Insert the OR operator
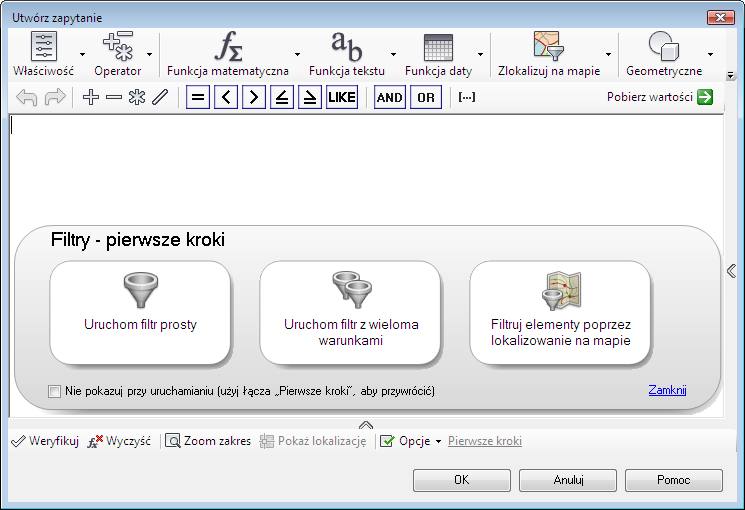The width and height of the screenshot is (745, 510). point(426,97)
